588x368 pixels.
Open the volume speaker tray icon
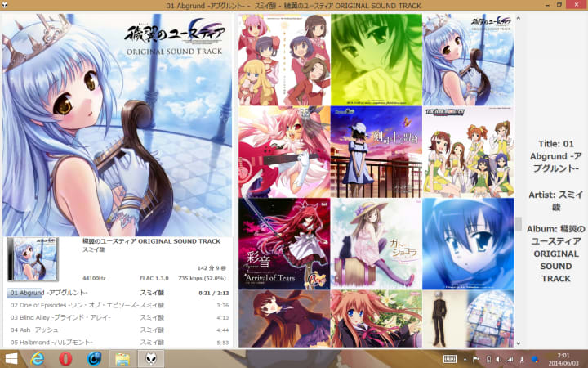499,359
